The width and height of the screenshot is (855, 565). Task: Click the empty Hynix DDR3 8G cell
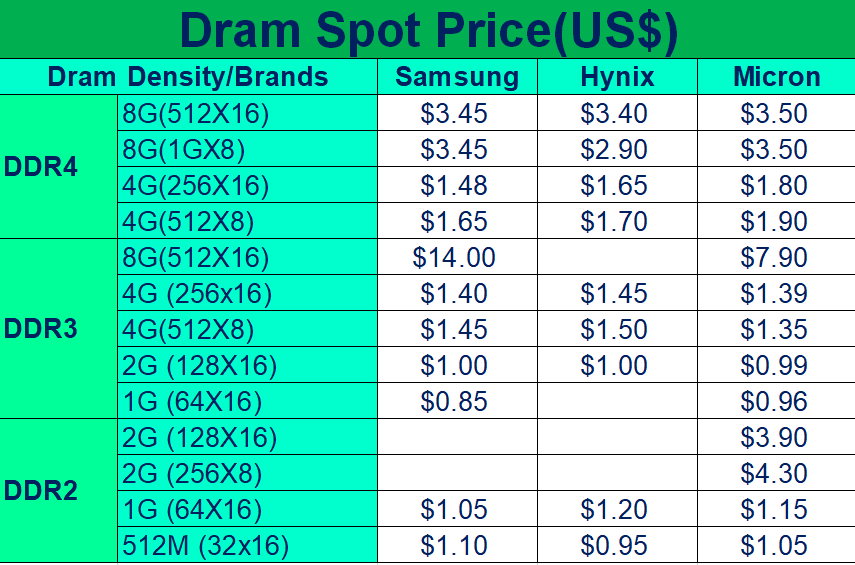pyautogui.click(x=617, y=257)
